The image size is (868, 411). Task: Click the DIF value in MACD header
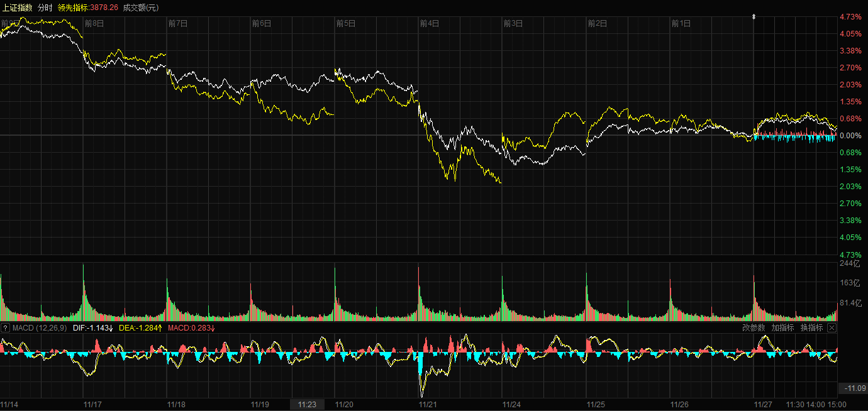pos(93,328)
